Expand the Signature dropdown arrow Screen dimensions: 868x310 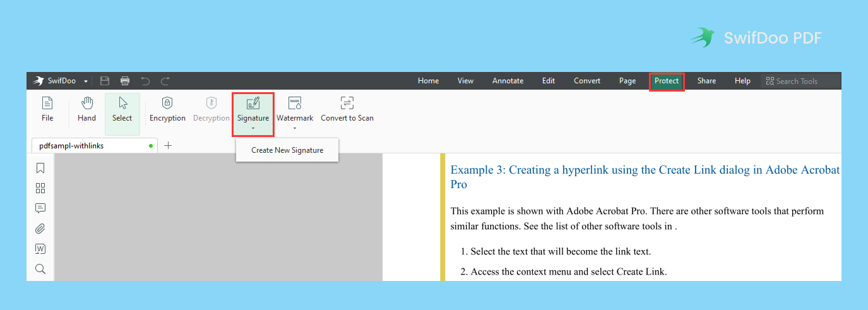(x=253, y=128)
